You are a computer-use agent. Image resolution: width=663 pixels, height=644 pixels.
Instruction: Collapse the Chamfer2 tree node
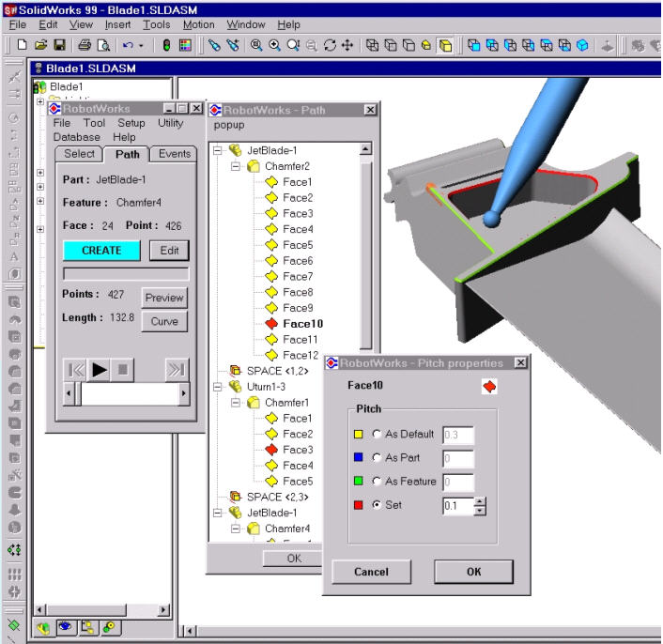(x=235, y=166)
